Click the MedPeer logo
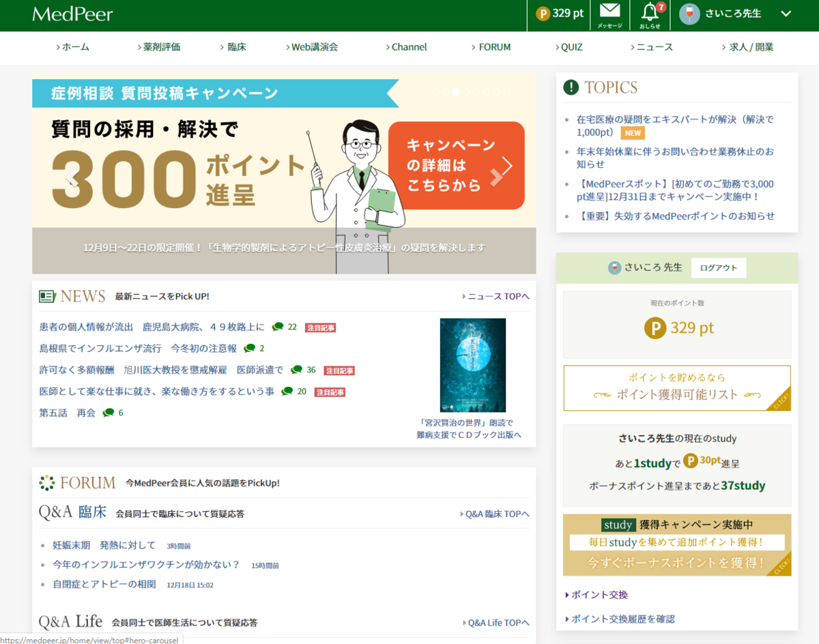 72,14
